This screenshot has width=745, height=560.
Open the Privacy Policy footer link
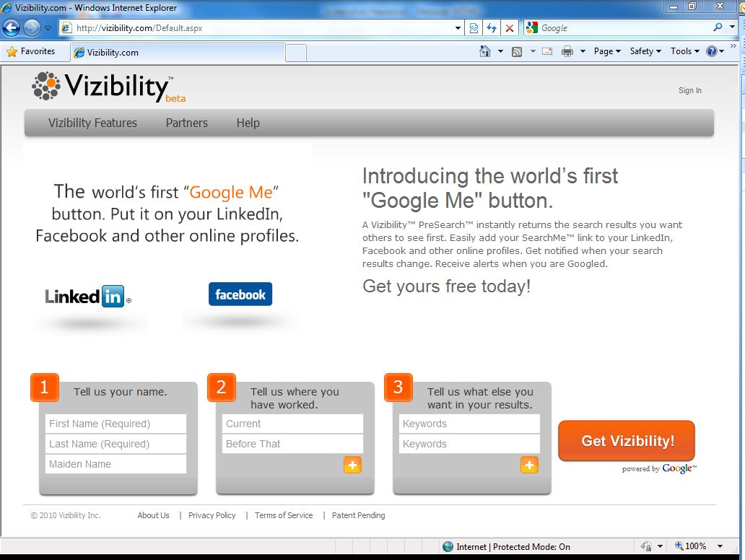(212, 515)
